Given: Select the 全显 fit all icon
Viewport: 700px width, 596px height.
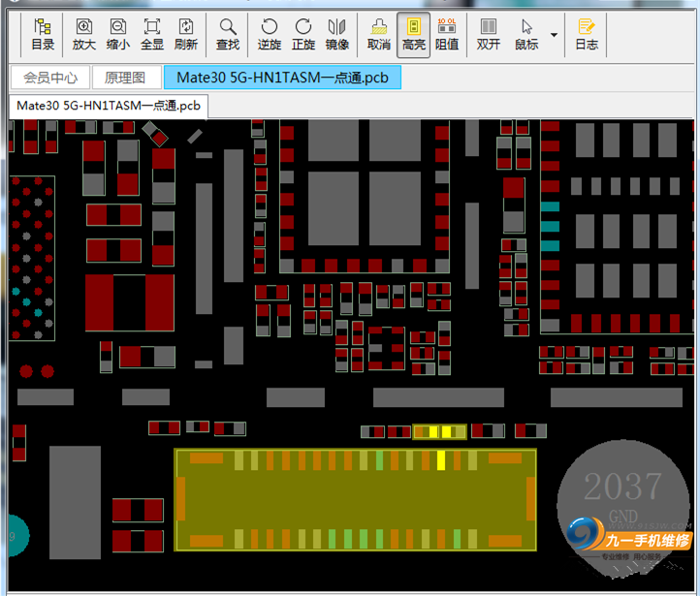Looking at the screenshot, I should click(152, 35).
